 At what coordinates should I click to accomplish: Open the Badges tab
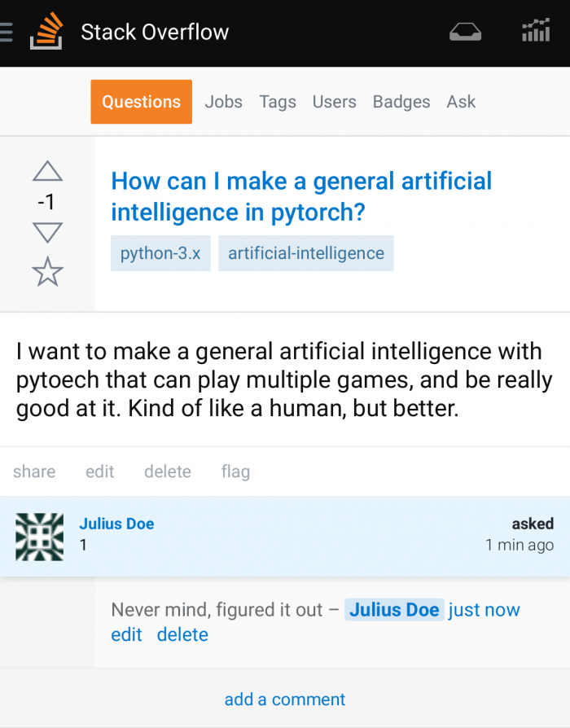(401, 102)
